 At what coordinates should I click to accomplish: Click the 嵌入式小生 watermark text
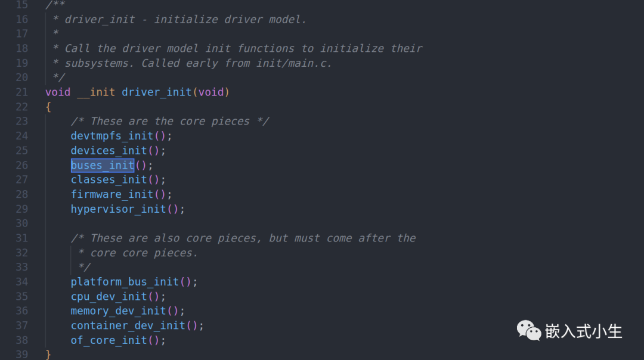pos(583,331)
